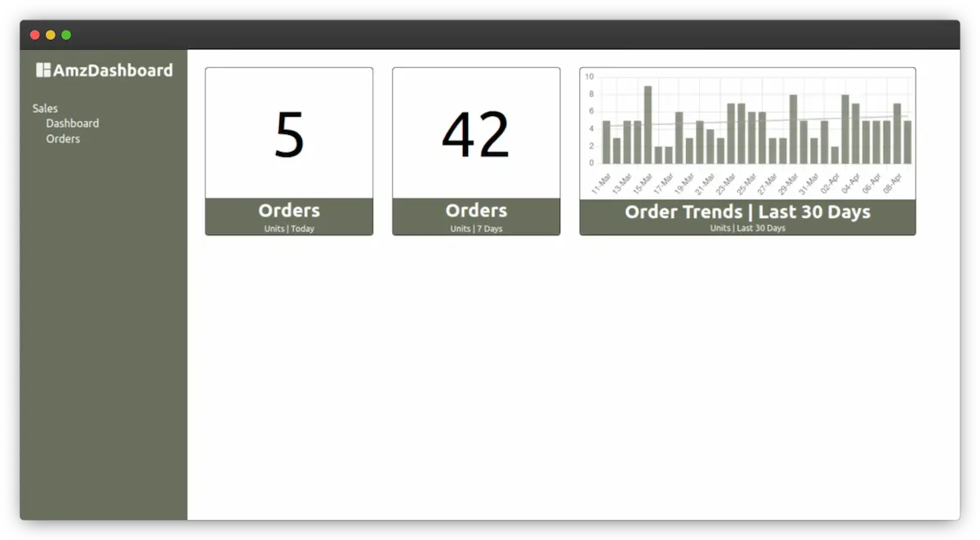Image resolution: width=980 pixels, height=540 pixels.
Task: Click the Orders label under the 42 count
Action: [x=476, y=210]
